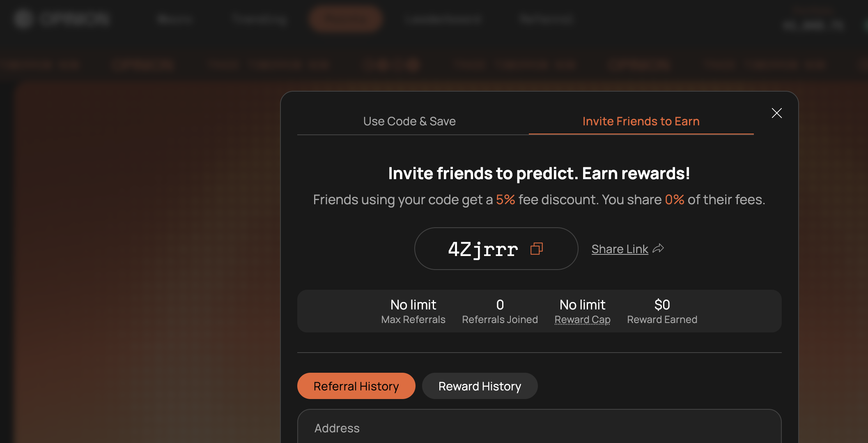Select the Invite Friends to Earn tab

(x=641, y=121)
